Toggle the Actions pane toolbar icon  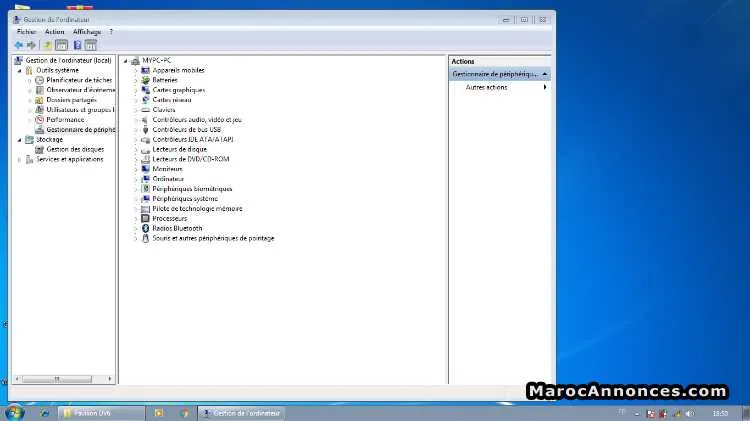90,45
